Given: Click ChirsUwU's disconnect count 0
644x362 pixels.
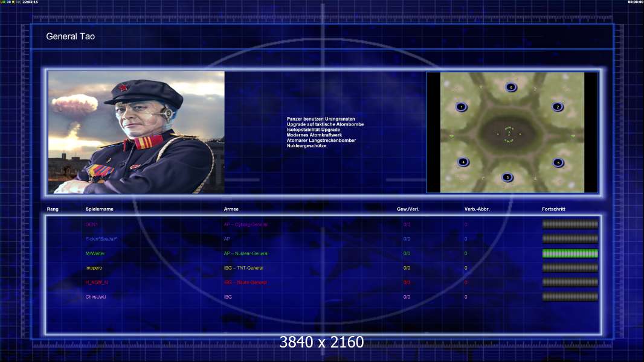Looking at the screenshot, I should (466, 297).
